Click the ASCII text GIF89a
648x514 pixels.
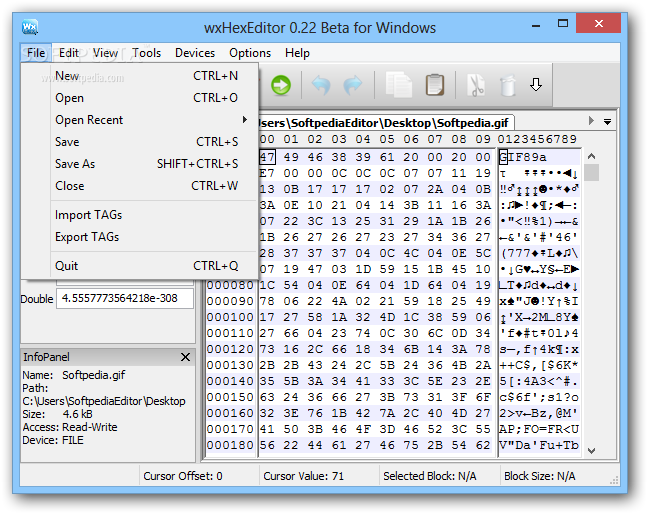(x=523, y=157)
